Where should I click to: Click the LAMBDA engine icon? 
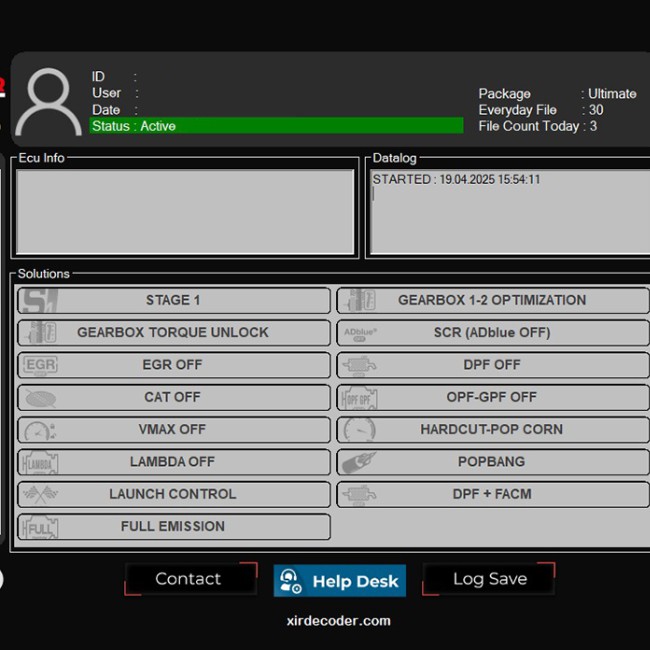click(x=40, y=463)
